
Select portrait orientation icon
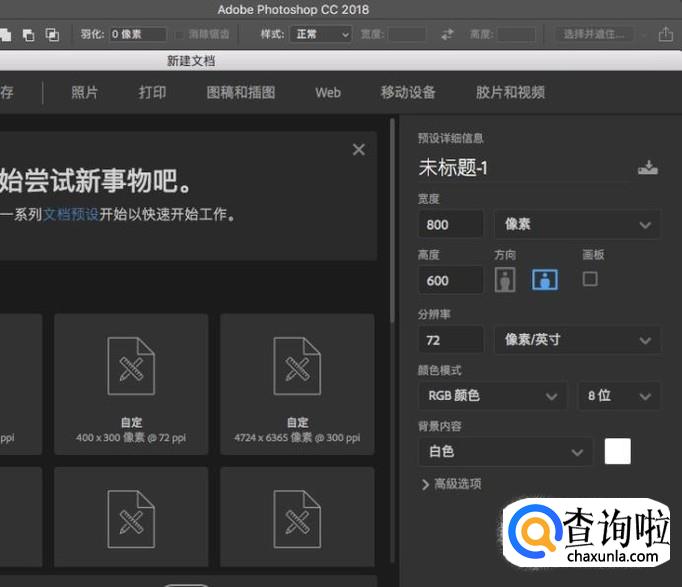click(x=505, y=280)
